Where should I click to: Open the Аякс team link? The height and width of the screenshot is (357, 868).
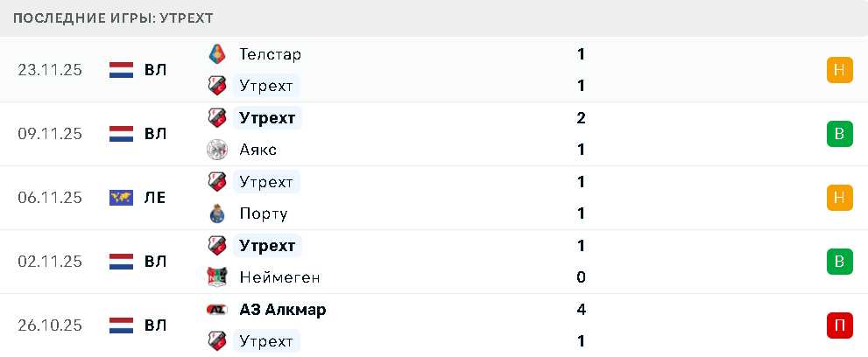pos(258,150)
